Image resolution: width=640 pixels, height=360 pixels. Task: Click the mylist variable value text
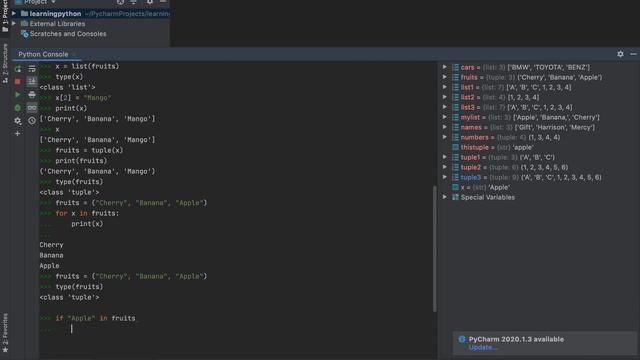(556, 117)
